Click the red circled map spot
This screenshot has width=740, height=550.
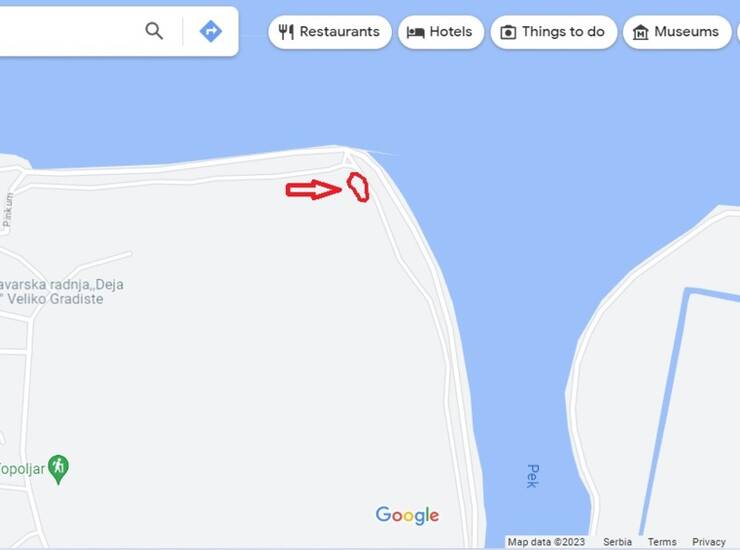(358, 187)
